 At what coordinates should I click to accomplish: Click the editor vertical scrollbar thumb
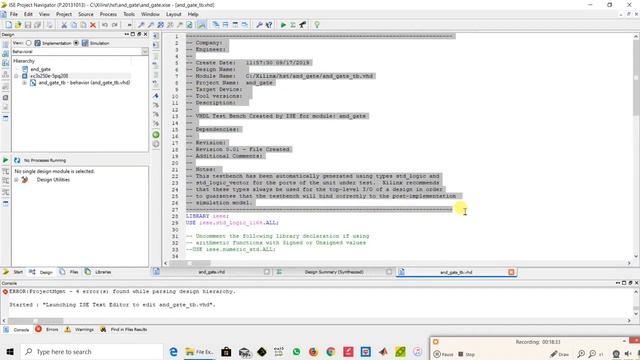(x=636, y=78)
